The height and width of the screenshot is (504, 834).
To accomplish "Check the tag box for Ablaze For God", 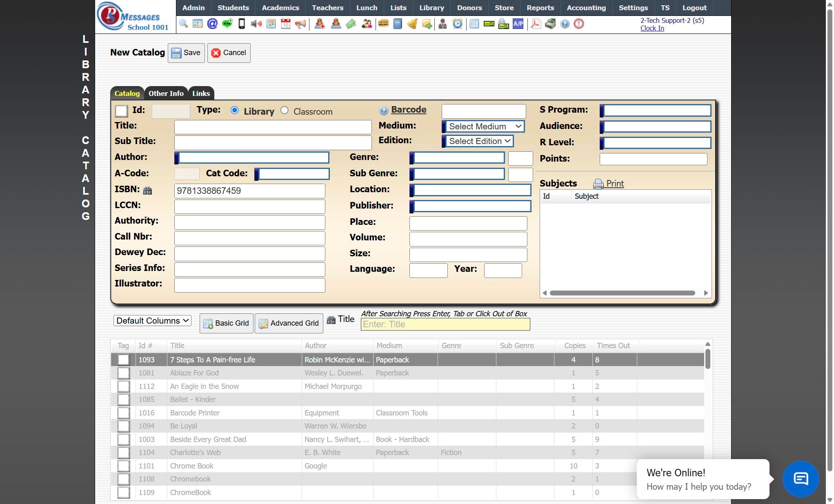I will pyautogui.click(x=123, y=373).
